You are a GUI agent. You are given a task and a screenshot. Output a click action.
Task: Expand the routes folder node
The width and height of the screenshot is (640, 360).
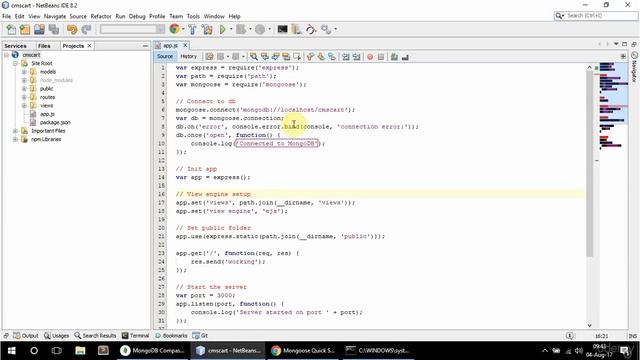24,97
